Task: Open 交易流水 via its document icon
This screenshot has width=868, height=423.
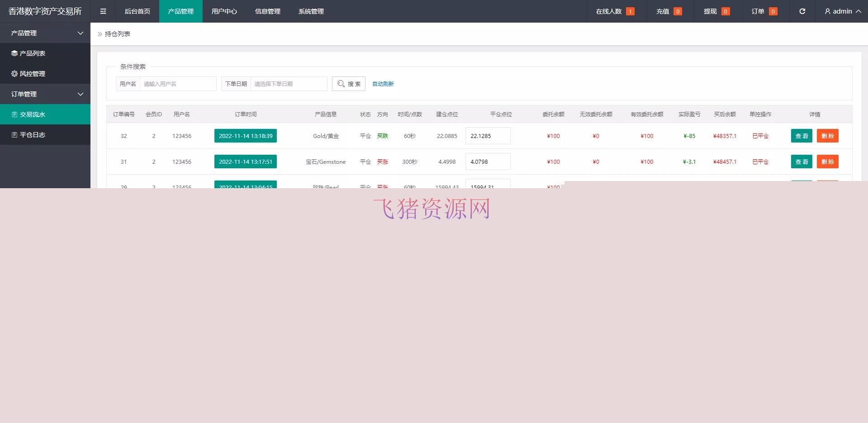Action: [14, 114]
